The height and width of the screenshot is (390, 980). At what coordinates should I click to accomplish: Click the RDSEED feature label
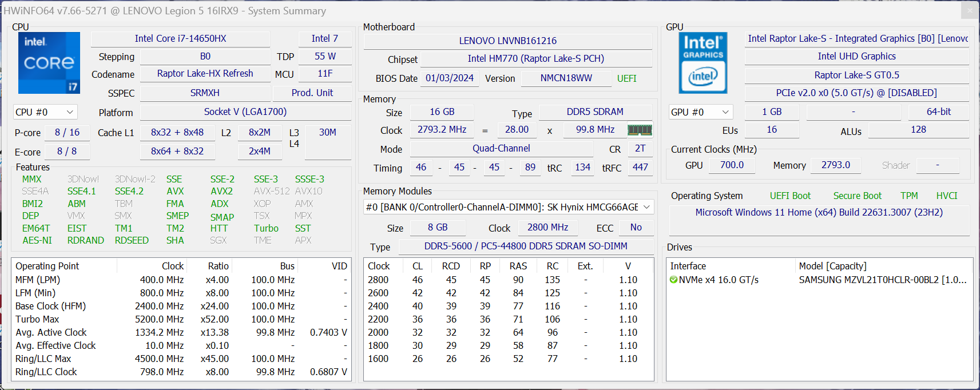132,241
